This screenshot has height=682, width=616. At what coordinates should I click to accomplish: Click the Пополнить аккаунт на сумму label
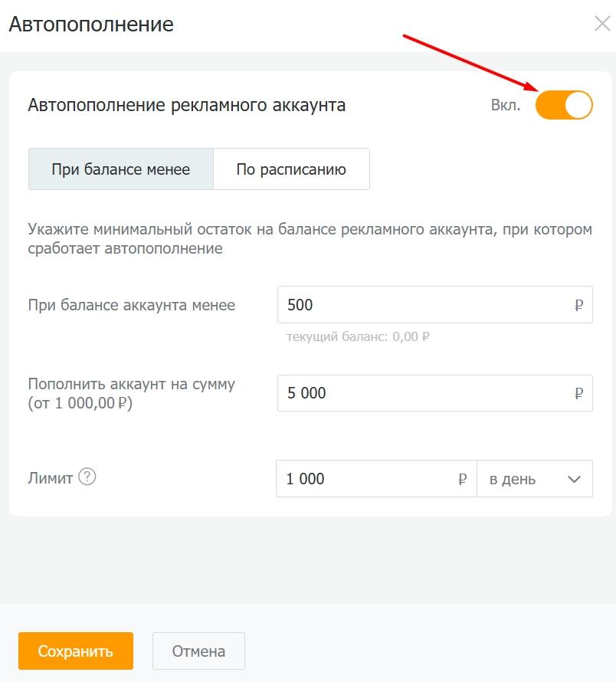(x=131, y=385)
